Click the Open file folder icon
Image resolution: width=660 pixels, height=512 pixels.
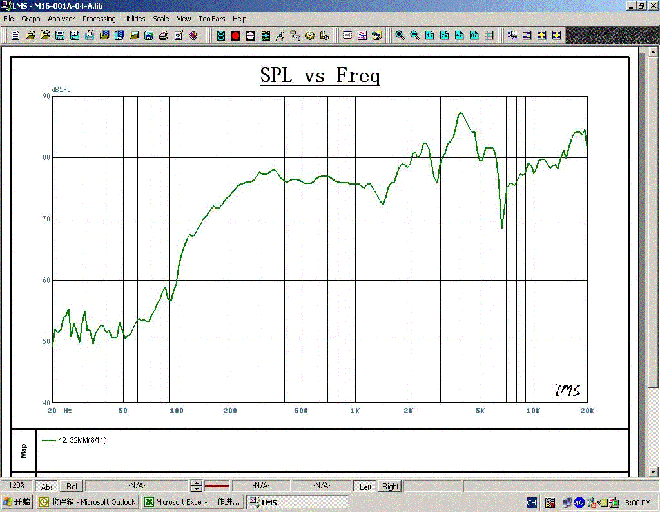[x=32, y=35]
